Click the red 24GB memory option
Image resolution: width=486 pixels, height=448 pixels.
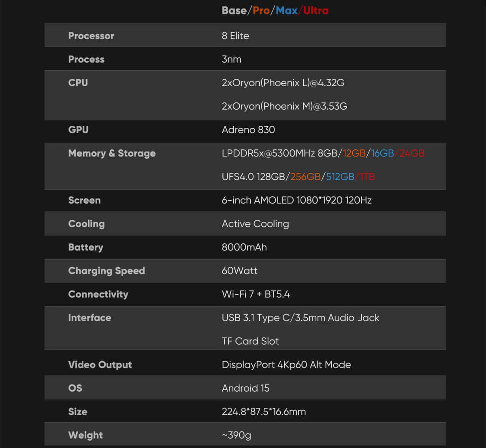(412, 153)
